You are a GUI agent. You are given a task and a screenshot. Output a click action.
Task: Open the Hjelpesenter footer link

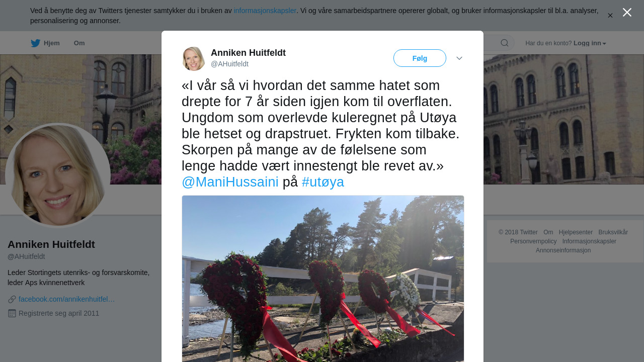(576, 232)
